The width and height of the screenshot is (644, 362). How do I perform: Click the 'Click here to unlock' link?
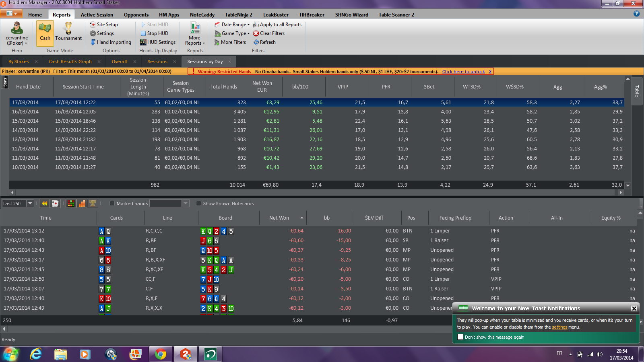pyautogui.click(x=463, y=72)
